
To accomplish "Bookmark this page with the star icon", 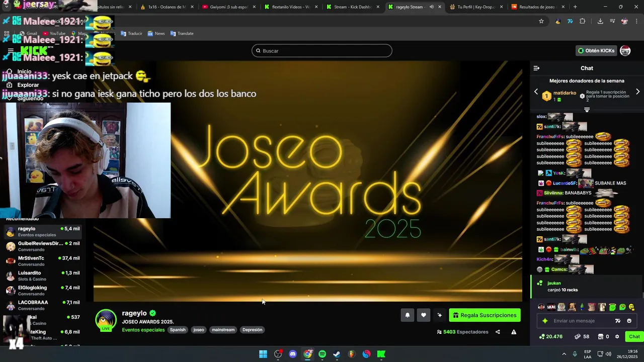I will pos(541,21).
